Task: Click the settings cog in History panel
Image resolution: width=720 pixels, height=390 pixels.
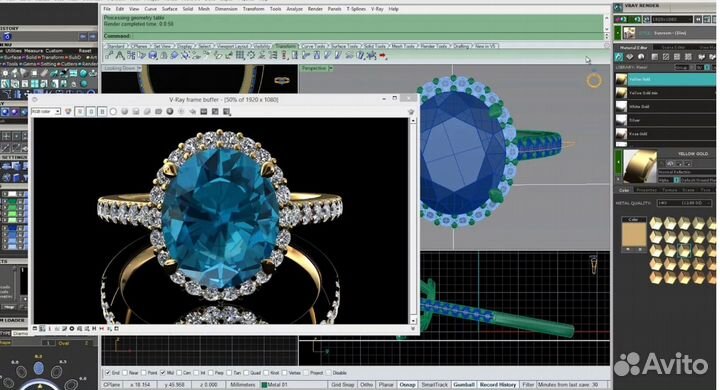Action: 7,37
